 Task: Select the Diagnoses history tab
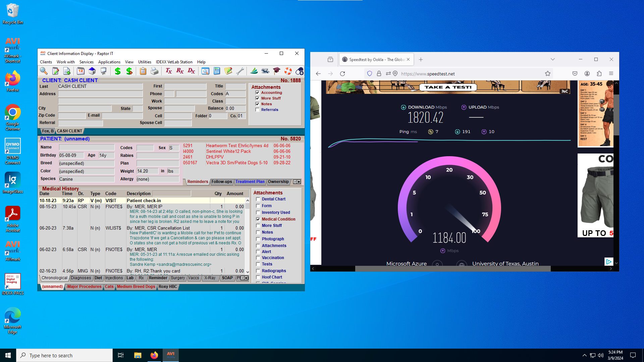point(81,278)
